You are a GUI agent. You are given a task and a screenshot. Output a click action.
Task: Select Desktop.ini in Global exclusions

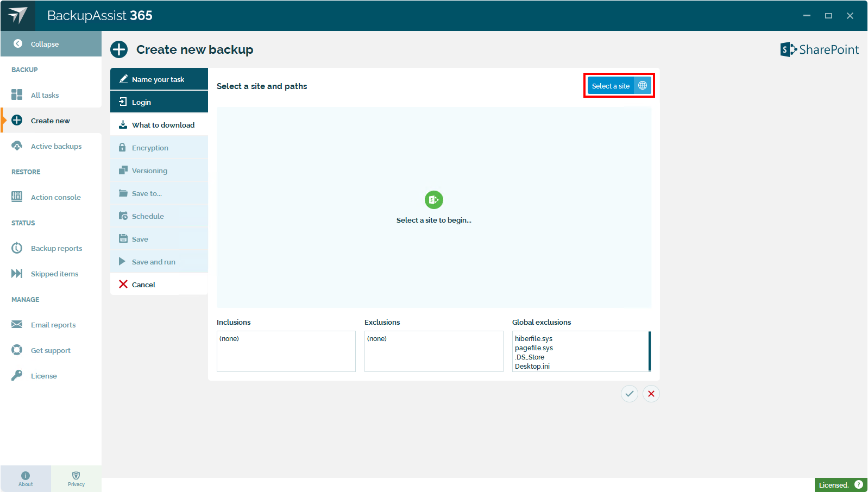pyautogui.click(x=532, y=367)
